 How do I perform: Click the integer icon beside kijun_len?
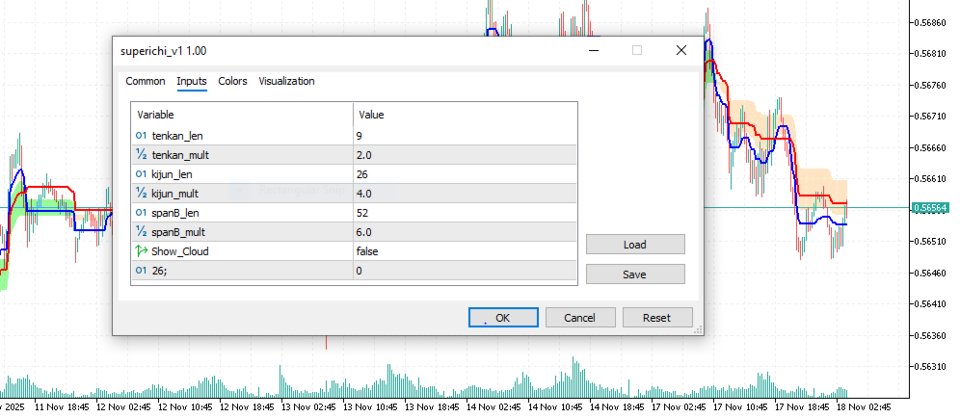tap(141, 174)
